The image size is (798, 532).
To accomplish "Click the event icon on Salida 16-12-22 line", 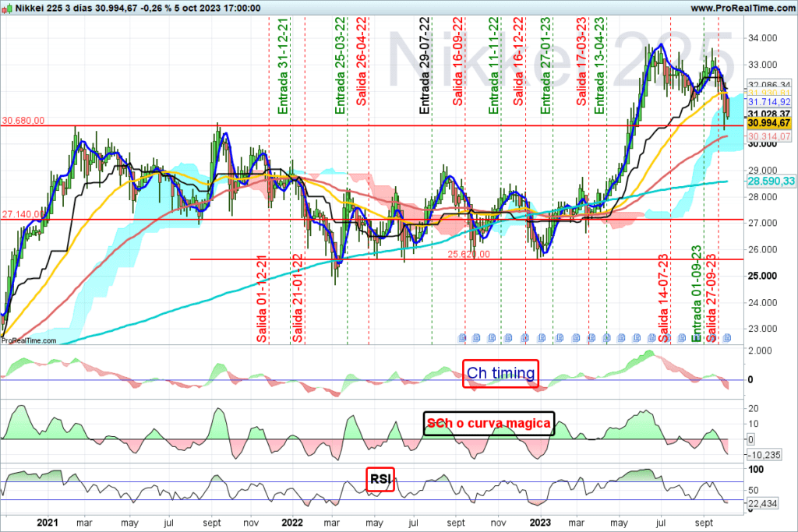I will 524,337.
